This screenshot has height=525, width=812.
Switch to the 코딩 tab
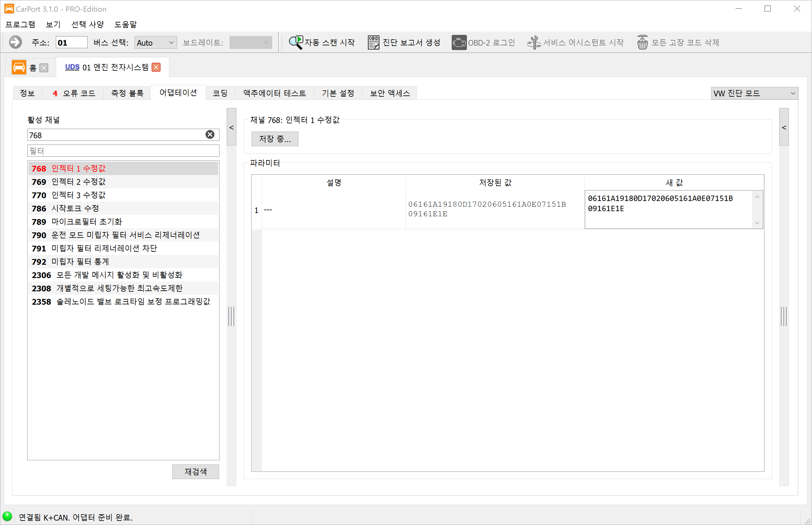click(x=220, y=93)
